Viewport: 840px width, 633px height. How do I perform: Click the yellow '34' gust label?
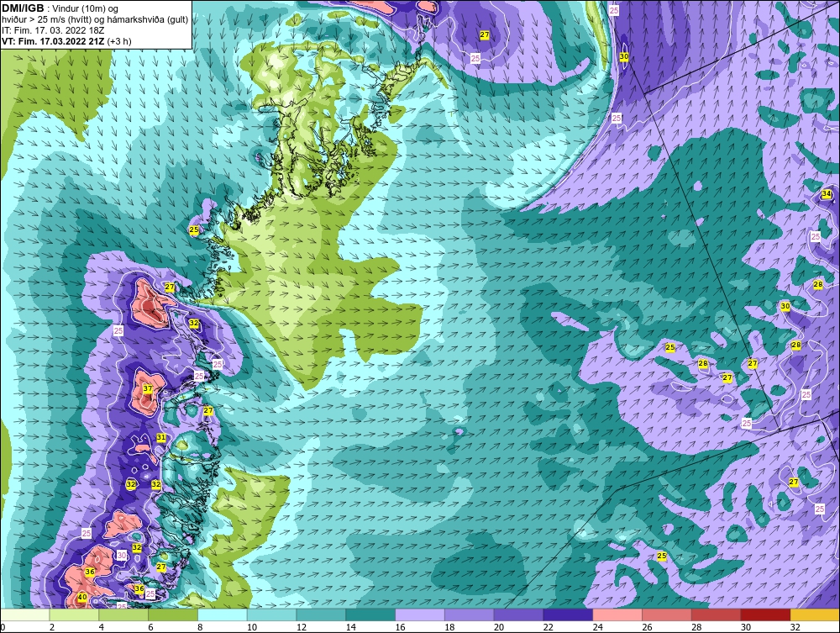[827, 193]
